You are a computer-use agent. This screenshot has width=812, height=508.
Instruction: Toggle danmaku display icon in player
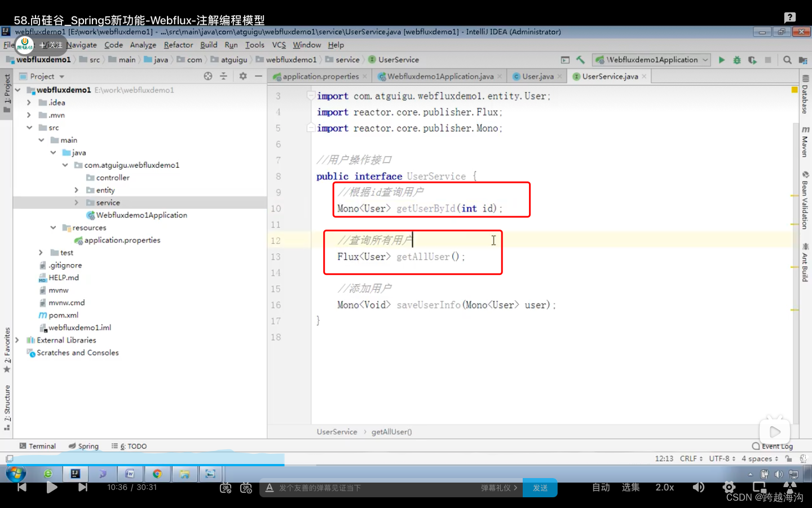tap(226, 488)
